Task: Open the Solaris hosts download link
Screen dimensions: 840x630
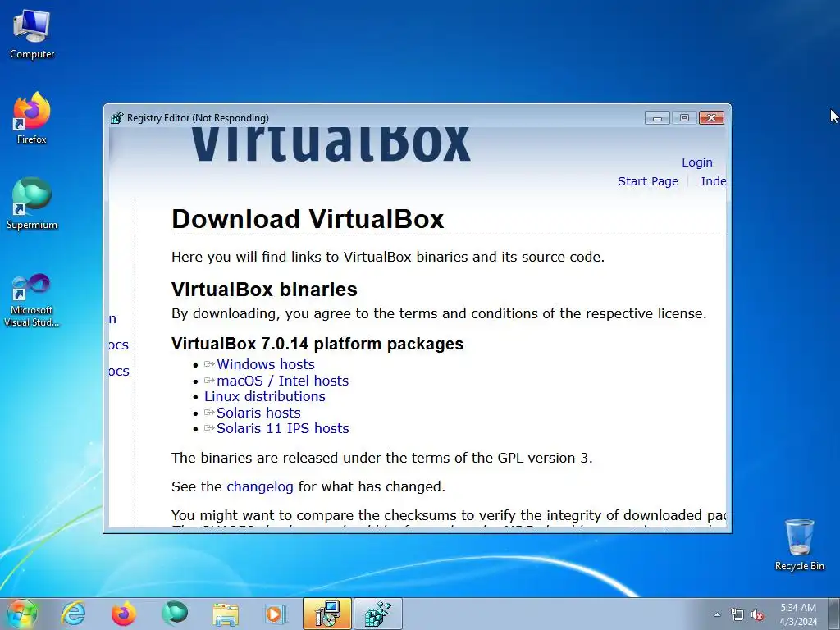Action: tap(258, 413)
